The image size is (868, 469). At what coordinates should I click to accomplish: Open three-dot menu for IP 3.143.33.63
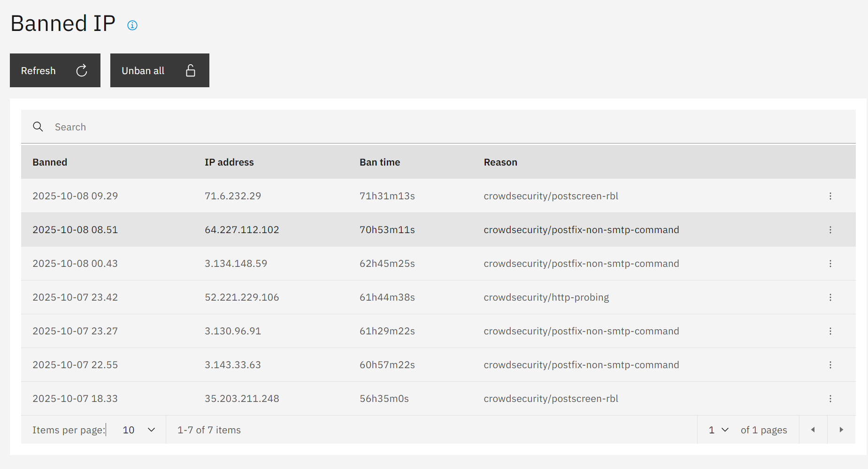pyautogui.click(x=830, y=365)
